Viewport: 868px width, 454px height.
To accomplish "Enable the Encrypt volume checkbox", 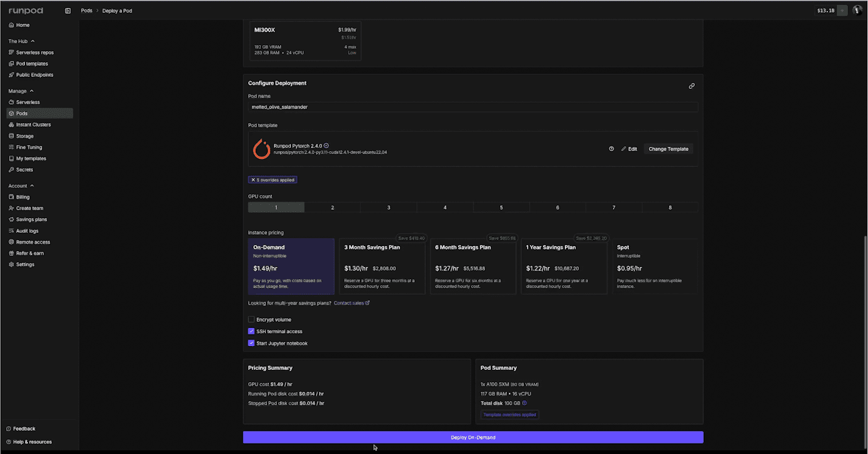I will pos(251,319).
